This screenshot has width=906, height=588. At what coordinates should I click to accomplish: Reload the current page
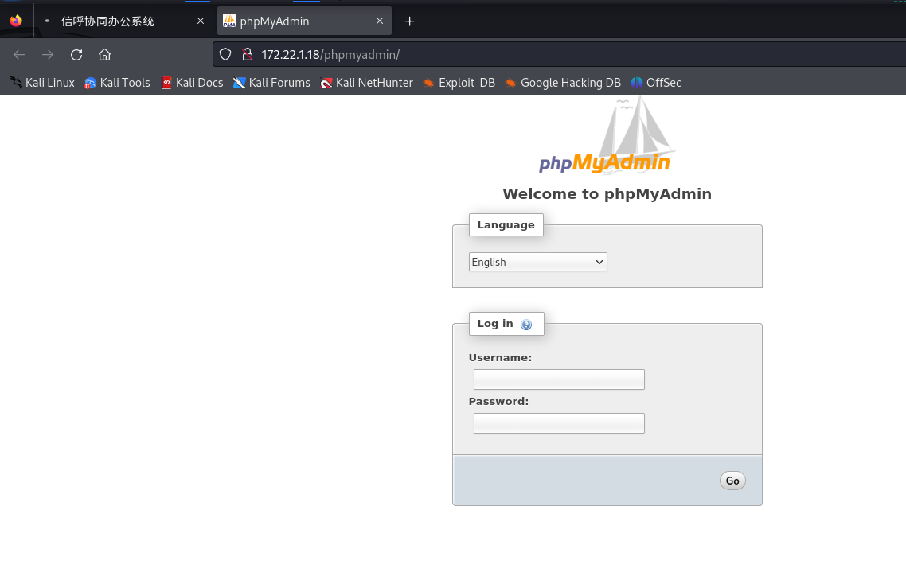[x=76, y=54]
